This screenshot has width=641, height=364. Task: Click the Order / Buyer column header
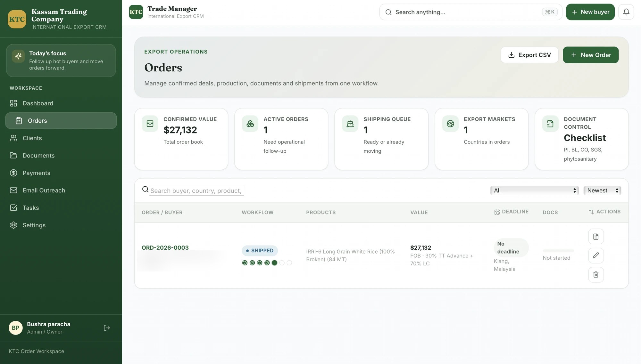click(x=162, y=212)
